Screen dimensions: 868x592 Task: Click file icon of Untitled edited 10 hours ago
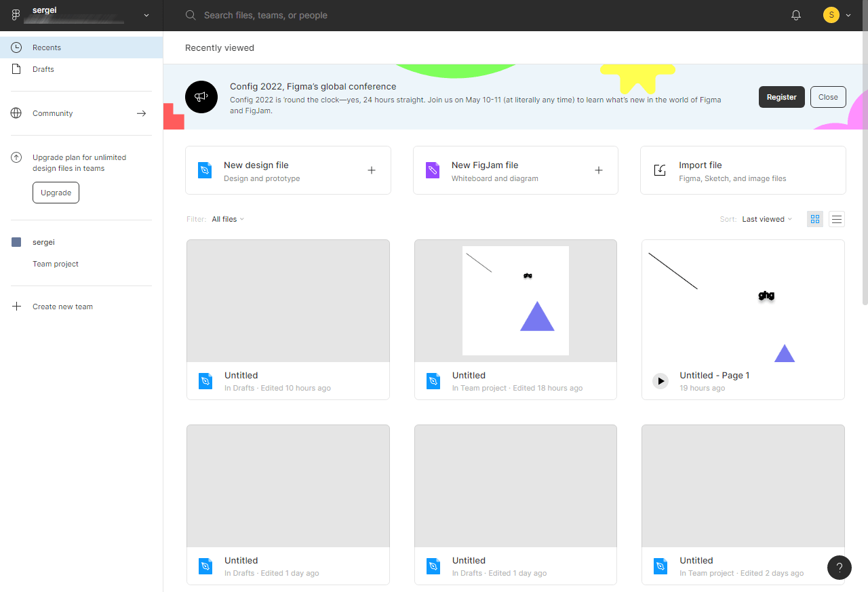205,381
